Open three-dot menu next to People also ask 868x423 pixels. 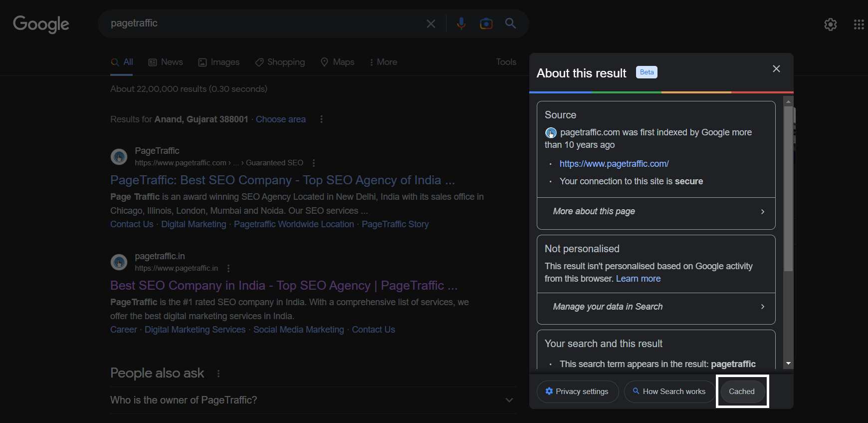point(218,374)
